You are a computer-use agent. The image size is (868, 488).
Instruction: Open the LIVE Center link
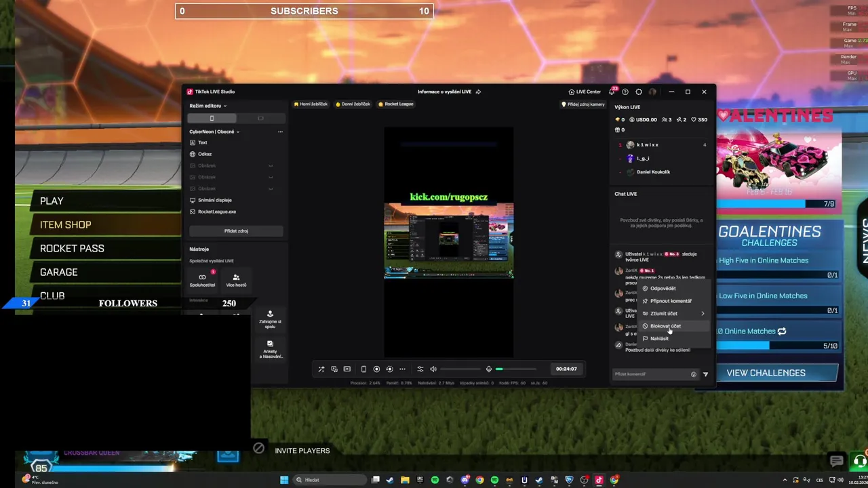pyautogui.click(x=585, y=91)
